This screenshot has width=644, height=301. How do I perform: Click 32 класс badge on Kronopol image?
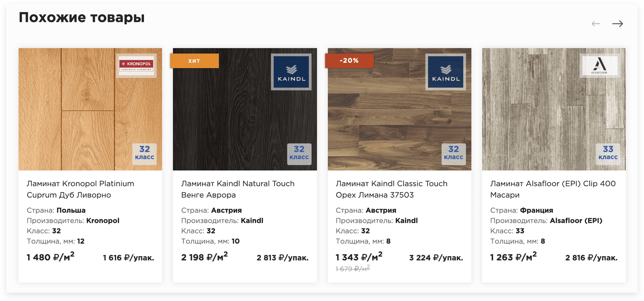coord(144,153)
